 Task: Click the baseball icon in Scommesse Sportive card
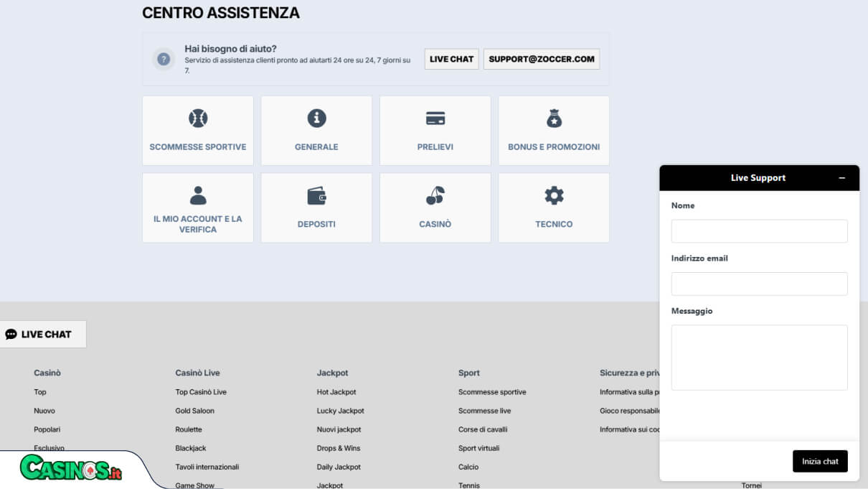(x=198, y=118)
